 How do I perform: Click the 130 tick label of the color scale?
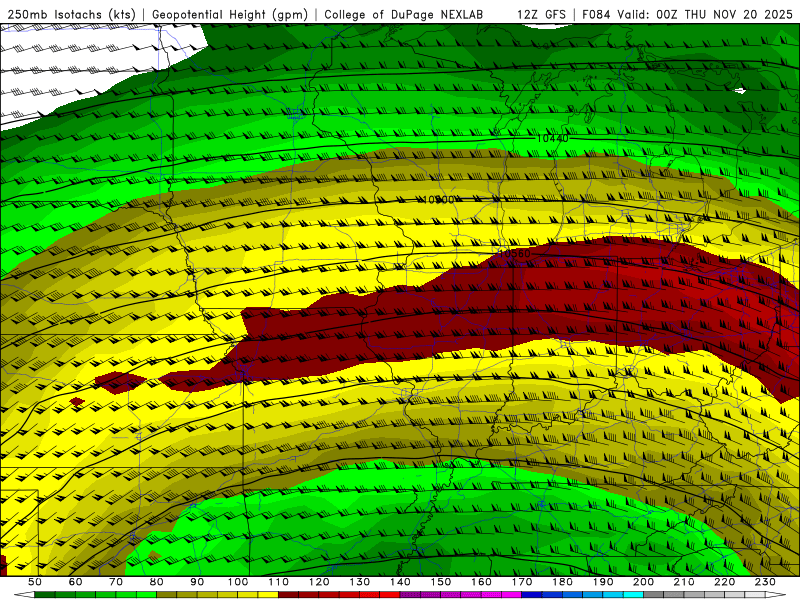coord(360,582)
